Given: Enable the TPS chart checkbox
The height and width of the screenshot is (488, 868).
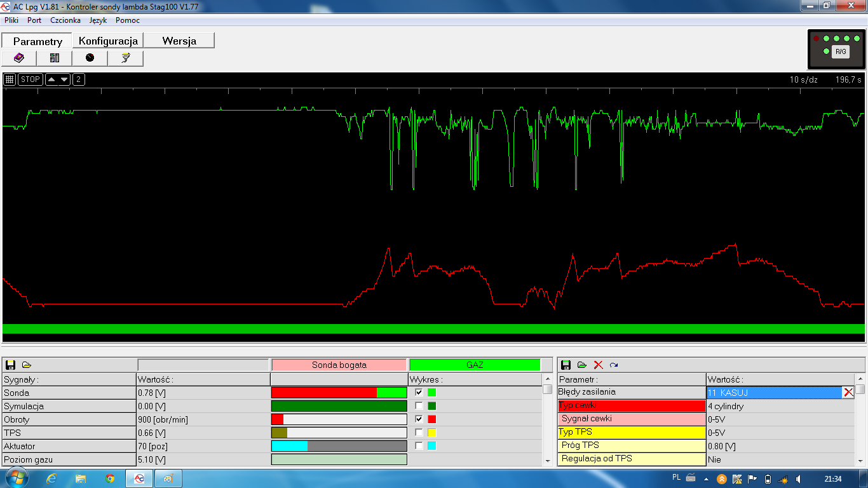Looking at the screenshot, I should [419, 432].
